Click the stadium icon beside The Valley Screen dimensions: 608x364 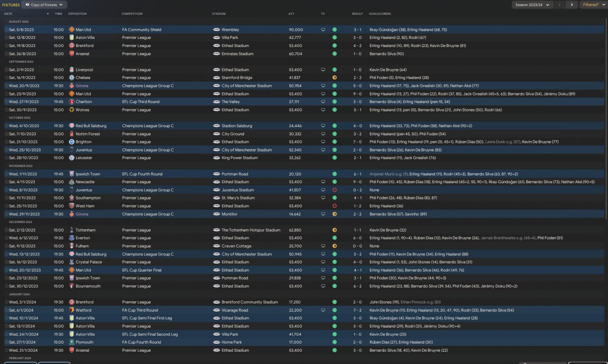pos(216,102)
